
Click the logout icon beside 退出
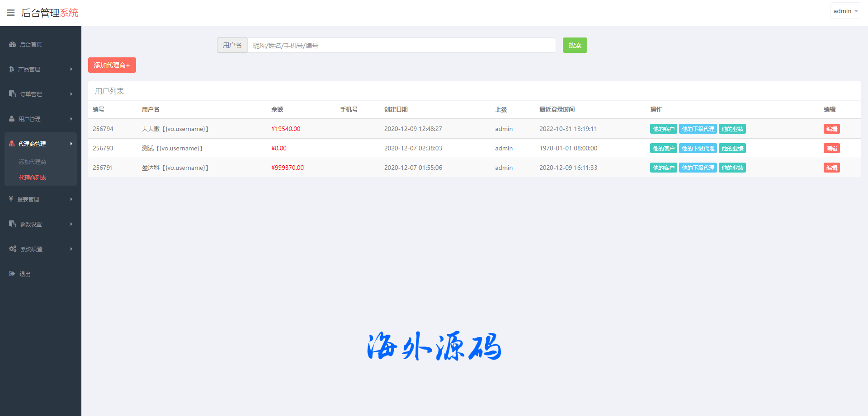click(12, 274)
